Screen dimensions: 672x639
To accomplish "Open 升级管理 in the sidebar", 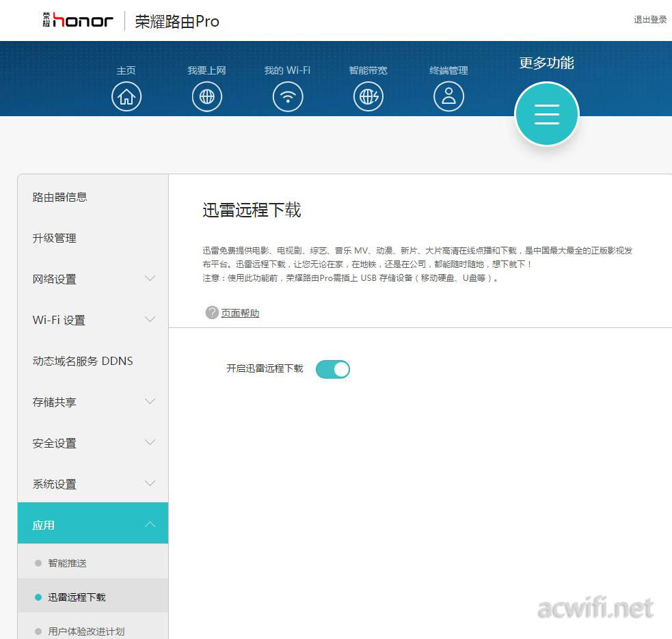I will [93, 238].
